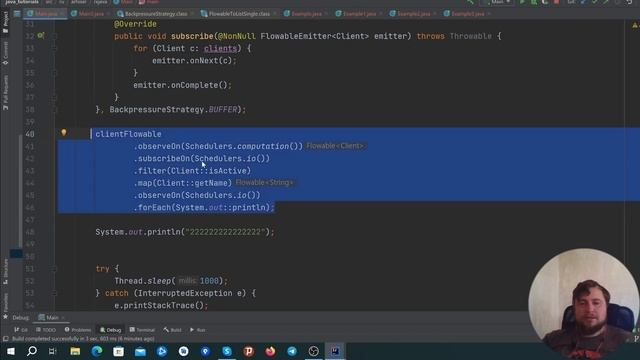The height and width of the screenshot is (360, 640).
Task: Open the Git tool window
Action: tap(21, 330)
